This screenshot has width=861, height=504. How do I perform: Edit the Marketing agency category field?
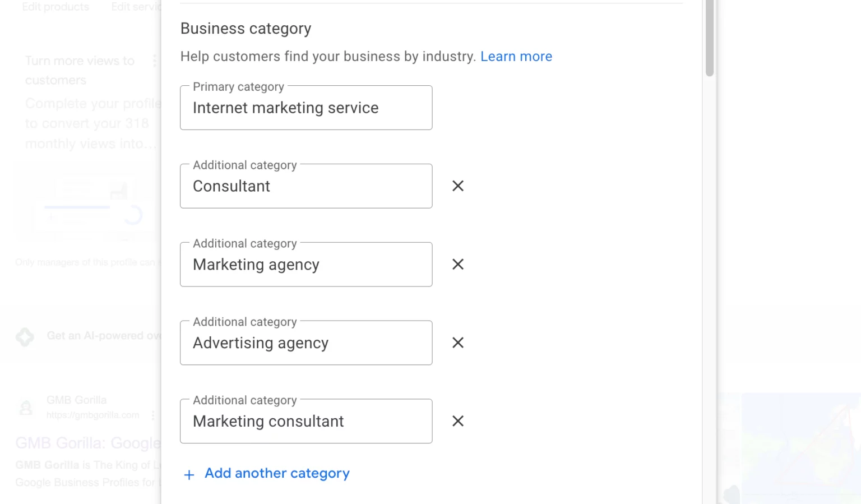pos(305,265)
